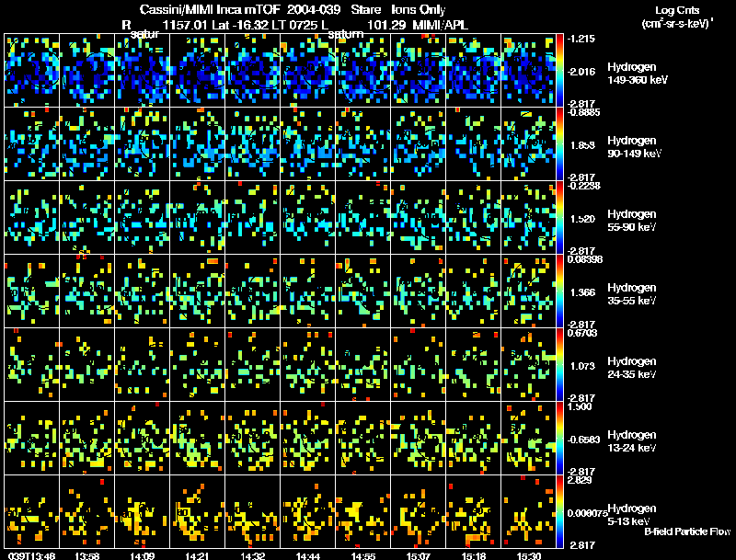This screenshot has height=560, width=736.
Task: Click the 'Hydrogen 35-55 keV' row label
Action: coord(632,294)
